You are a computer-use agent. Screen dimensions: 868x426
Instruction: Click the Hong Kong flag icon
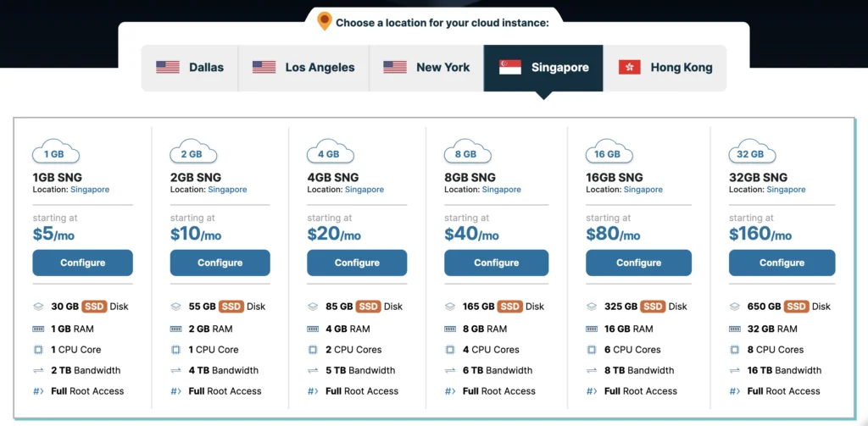point(630,68)
